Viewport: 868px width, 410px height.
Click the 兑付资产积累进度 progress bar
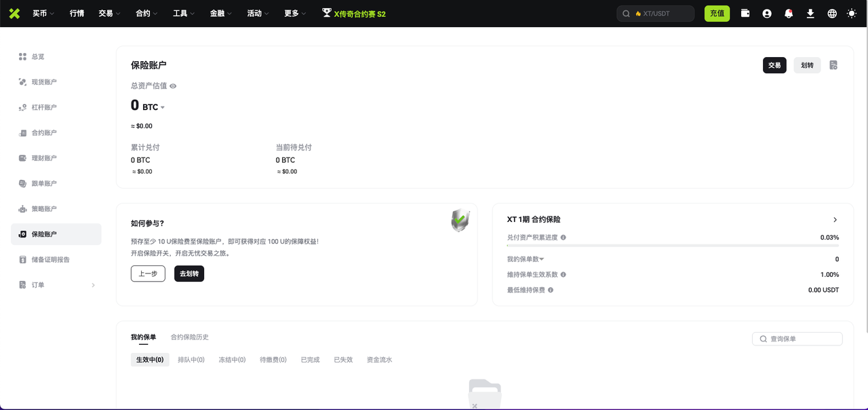point(672,246)
